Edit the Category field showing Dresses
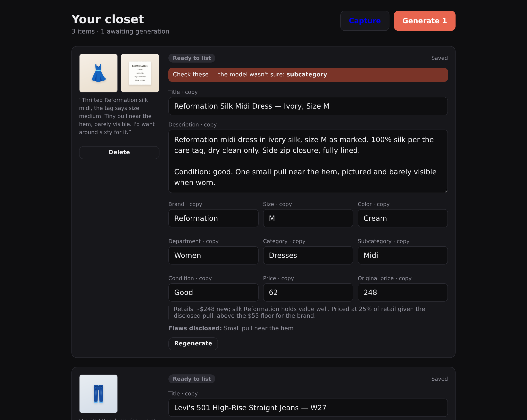Viewport: 527px width, 420px height. coord(308,255)
